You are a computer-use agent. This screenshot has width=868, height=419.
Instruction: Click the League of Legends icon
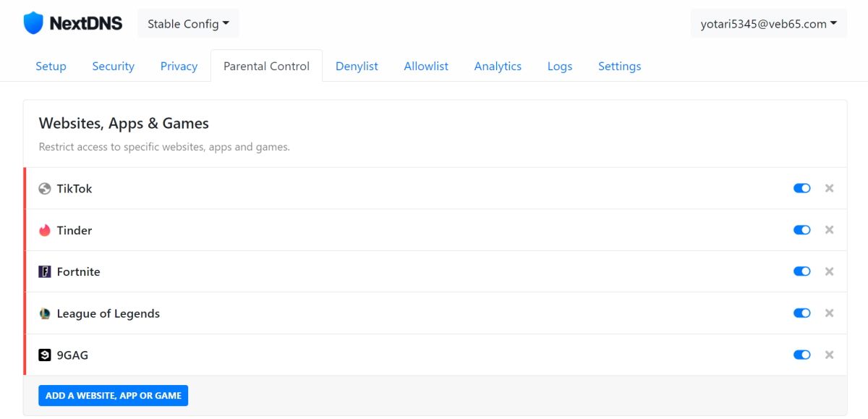coord(44,313)
